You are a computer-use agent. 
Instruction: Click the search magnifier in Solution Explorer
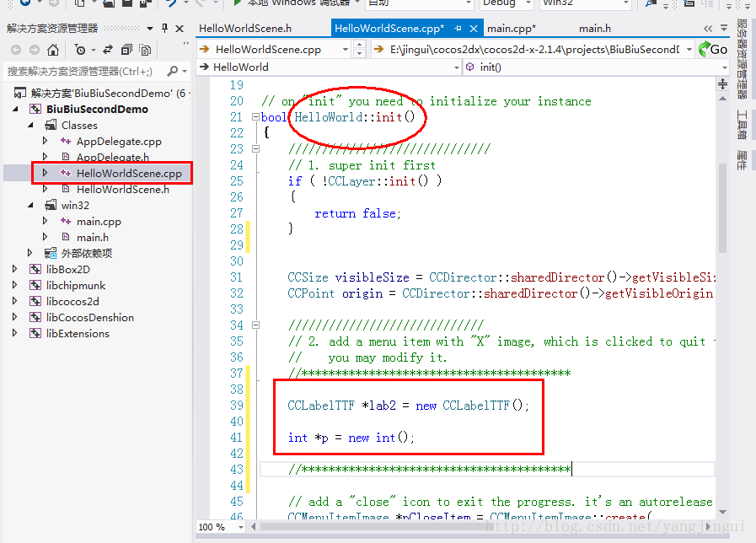[172, 72]
